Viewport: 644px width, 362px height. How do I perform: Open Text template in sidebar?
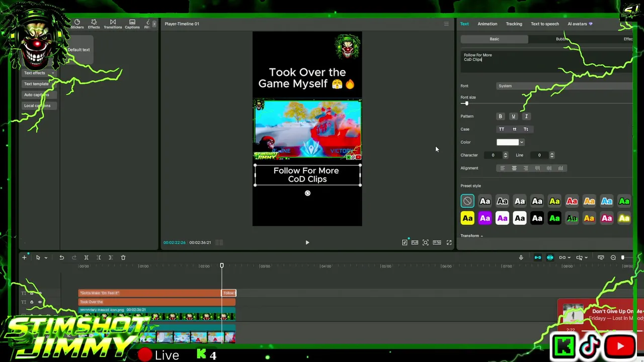click(38, 84)
